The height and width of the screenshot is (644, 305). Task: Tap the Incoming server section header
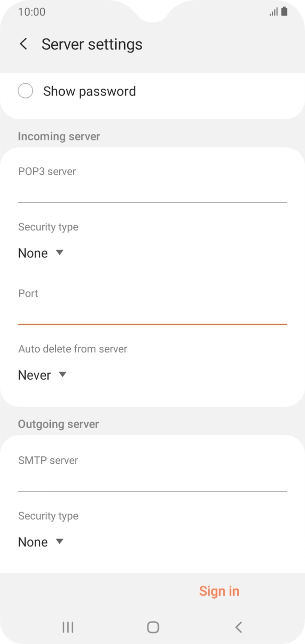(59, 136)
